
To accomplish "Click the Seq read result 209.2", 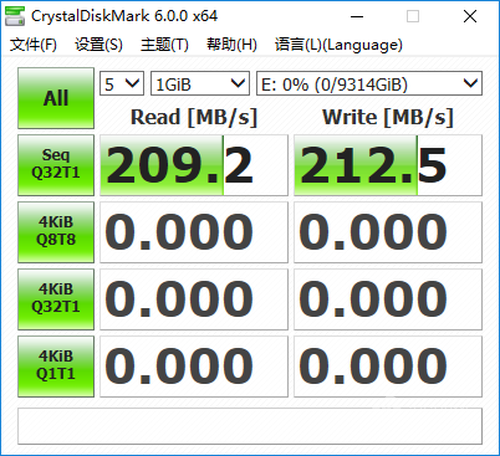I will (194, 165).
